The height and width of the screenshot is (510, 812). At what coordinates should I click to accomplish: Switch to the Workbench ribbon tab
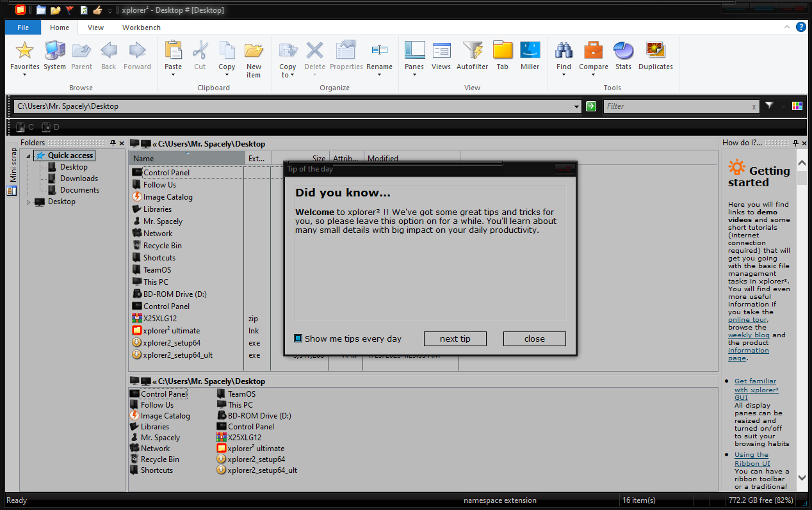[142, 28]
